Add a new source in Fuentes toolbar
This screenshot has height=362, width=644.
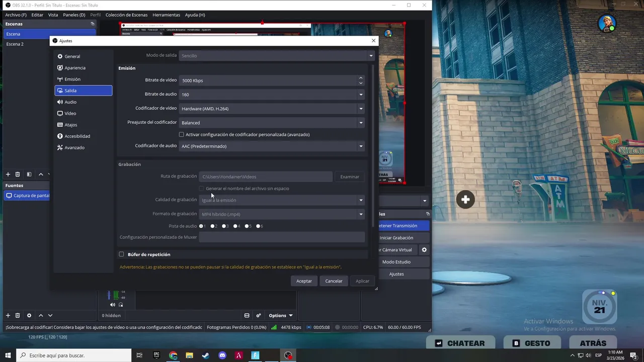coord(8,315)
